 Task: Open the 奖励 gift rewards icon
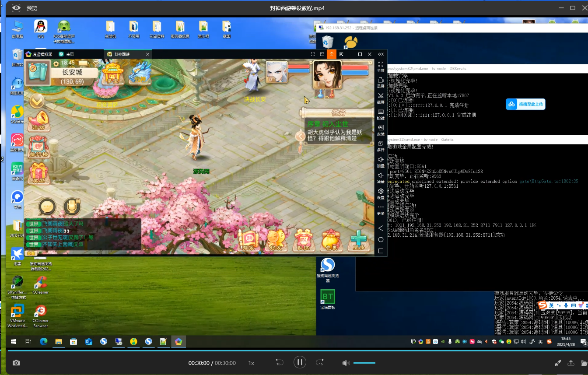coord(38,173)
